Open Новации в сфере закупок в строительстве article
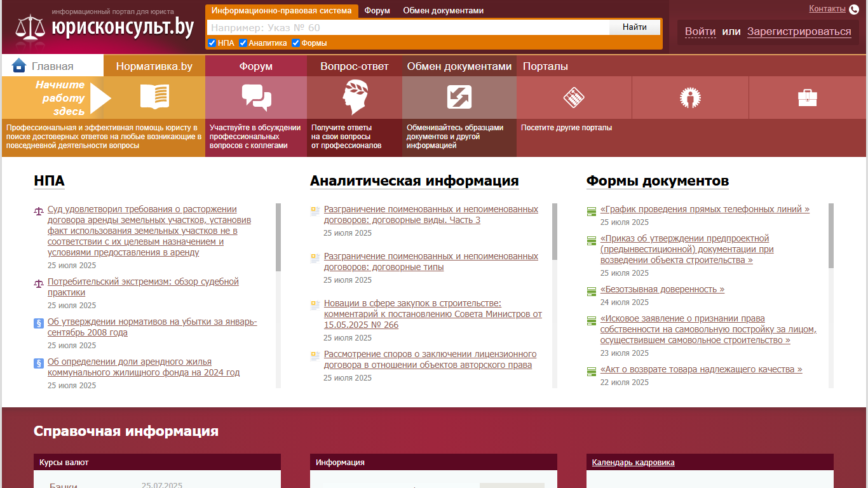 tap(433, 315)
